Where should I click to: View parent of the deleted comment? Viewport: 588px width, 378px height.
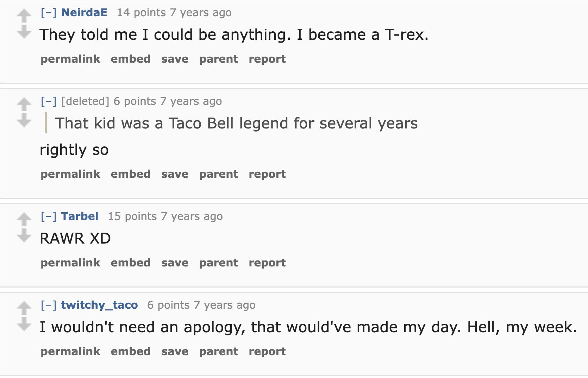coord(218,174)
